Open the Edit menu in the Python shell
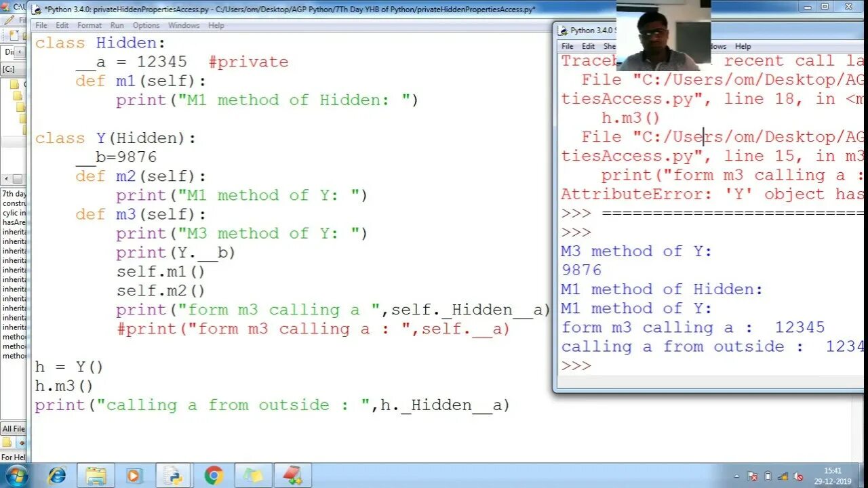The image size is (868, 488). click(588, 46)
